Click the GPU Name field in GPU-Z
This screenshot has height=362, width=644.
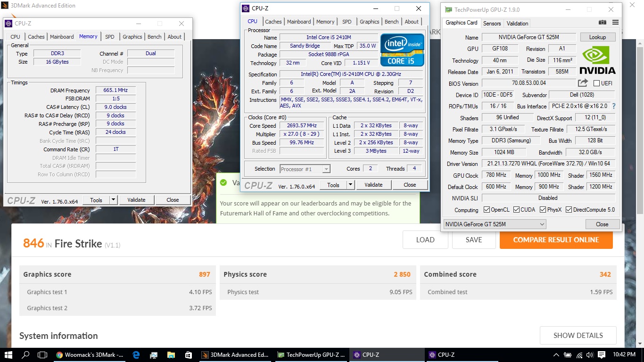coord(529,37)
